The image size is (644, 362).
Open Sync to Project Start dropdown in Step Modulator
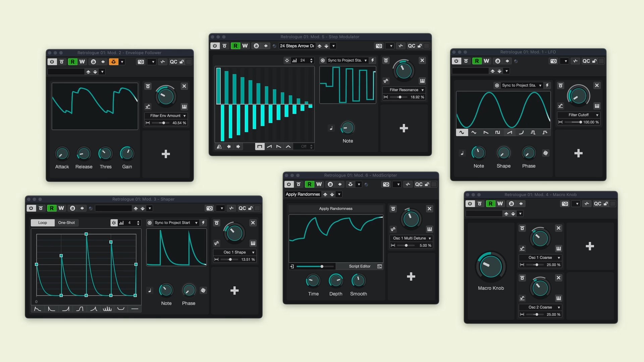pos(347,60)
